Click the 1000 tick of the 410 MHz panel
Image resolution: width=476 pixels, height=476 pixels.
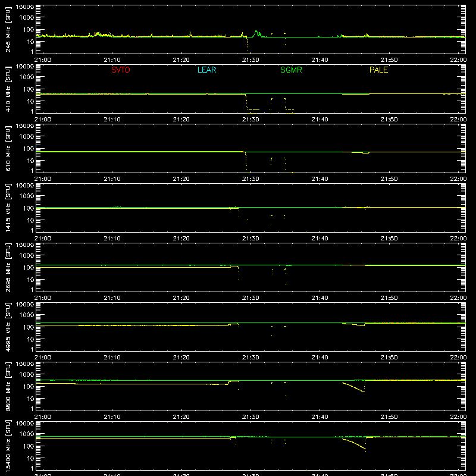[x=27, y=77]
